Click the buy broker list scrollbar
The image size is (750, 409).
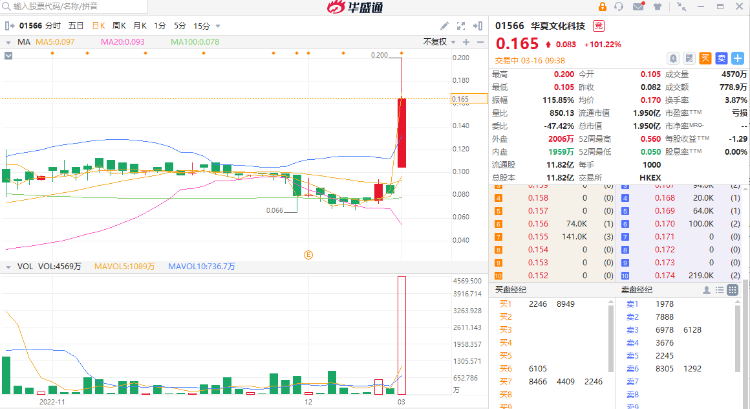(x=610, y=338)
